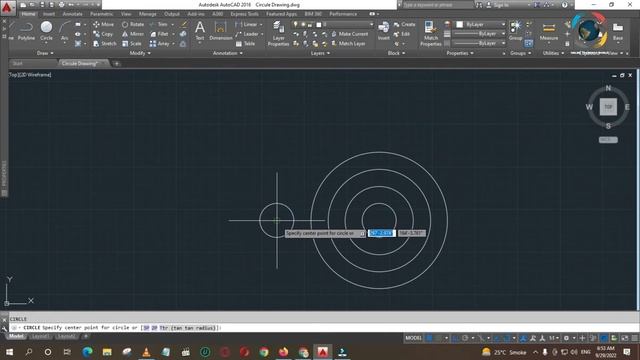Click the Insert block icon
The height and width of the screenshot is (360, 640).
pyautogui.click(x=384, y=31)
